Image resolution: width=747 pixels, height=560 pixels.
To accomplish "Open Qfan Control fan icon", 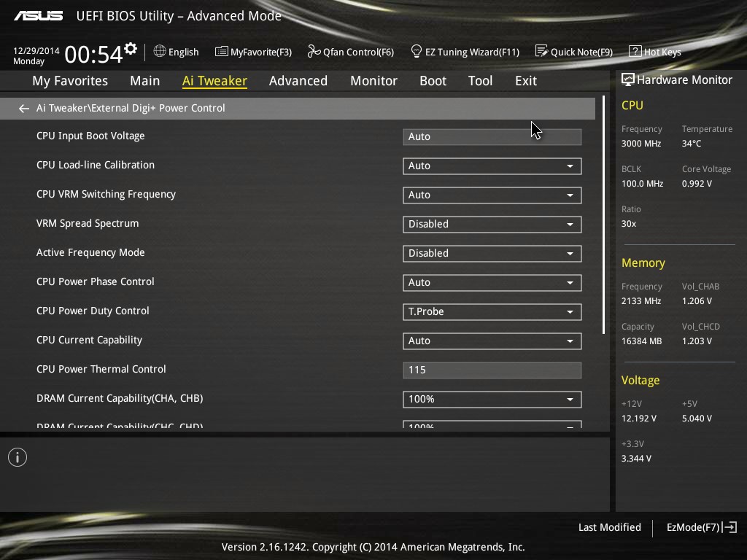I will pyautogui.click(x=314, y=51).
